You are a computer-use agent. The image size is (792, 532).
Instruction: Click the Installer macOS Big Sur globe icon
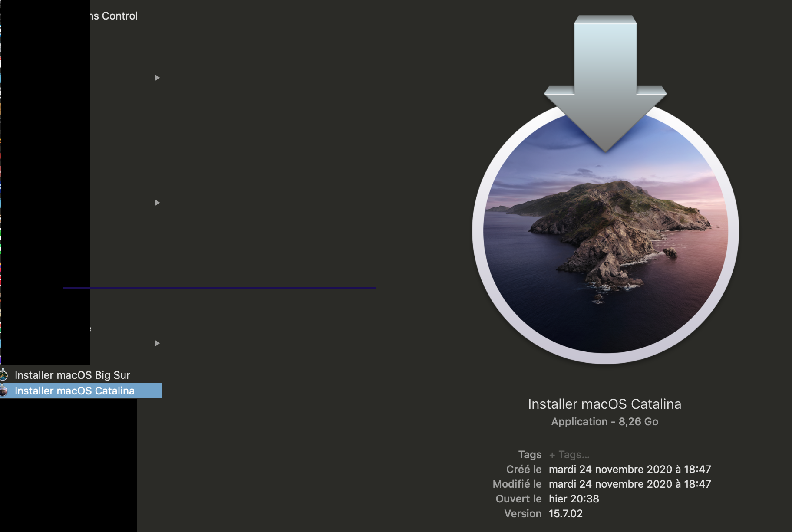[x=4, y=375]
